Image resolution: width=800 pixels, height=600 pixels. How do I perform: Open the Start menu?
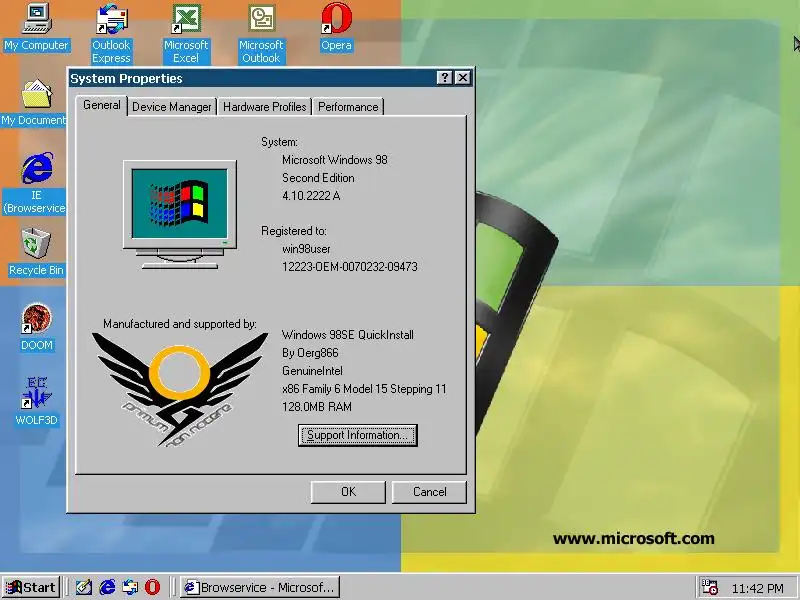pyautogui.click(x=31, y=587)
